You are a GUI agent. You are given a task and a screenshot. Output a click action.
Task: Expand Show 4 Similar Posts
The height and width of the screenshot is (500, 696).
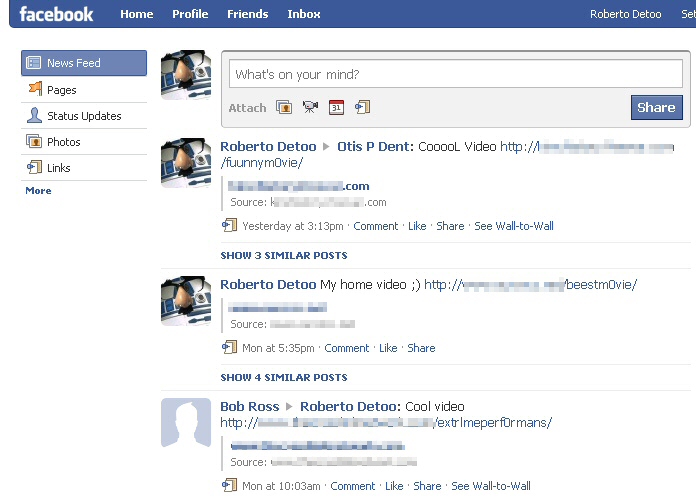[284, 378]
